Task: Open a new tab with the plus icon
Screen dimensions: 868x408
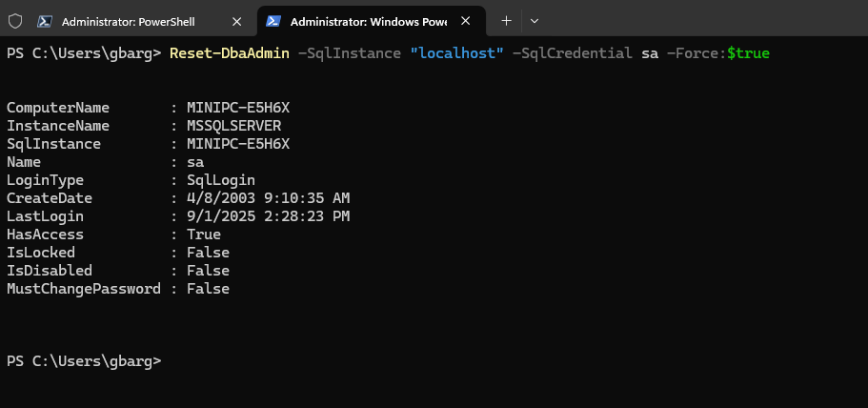Action: tap(506, 20)
